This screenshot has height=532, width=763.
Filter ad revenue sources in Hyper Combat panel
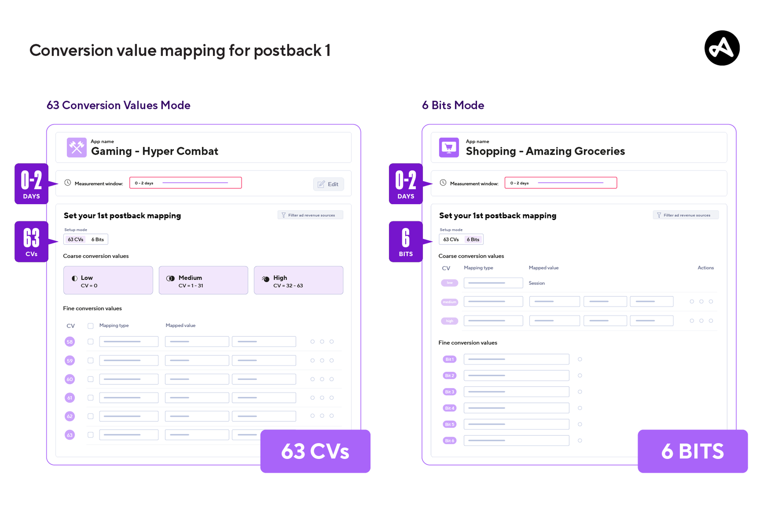coord(310,215)
